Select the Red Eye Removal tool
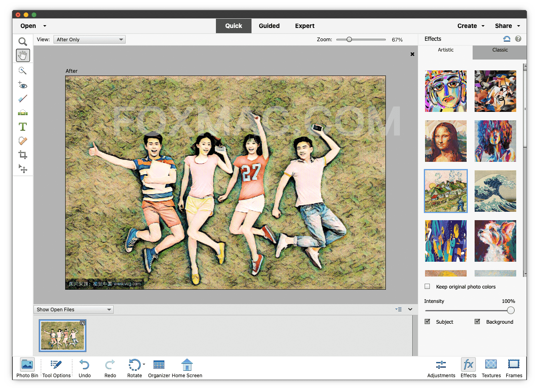The height and width of the screenshot is (392, 539). click(x=23, y=85)
